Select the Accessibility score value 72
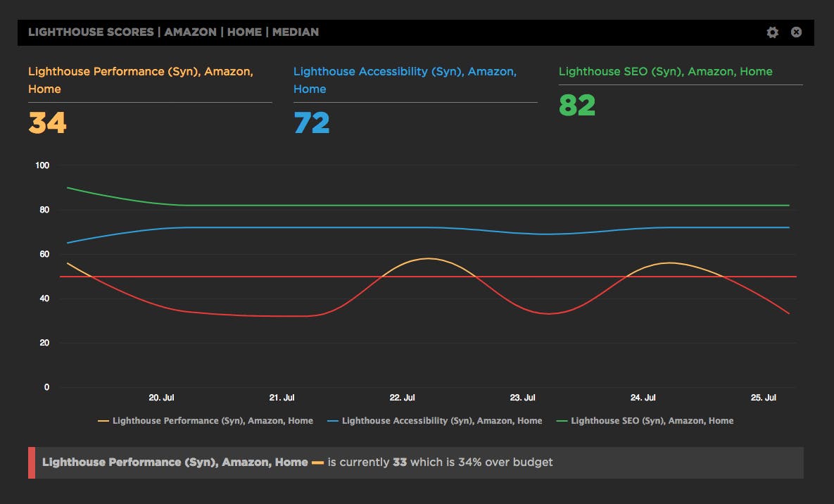The width and height of the screenshot is (834, 504). pyautogui.click(x=312, y=123)
